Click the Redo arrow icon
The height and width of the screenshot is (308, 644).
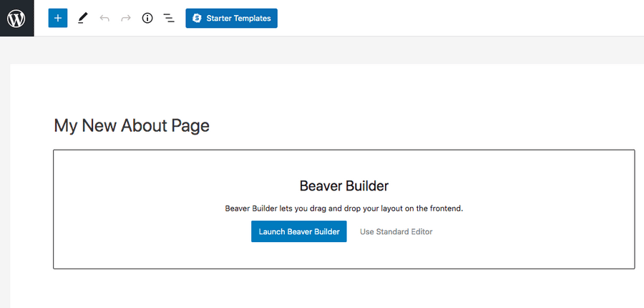click(x=126, y=18)
